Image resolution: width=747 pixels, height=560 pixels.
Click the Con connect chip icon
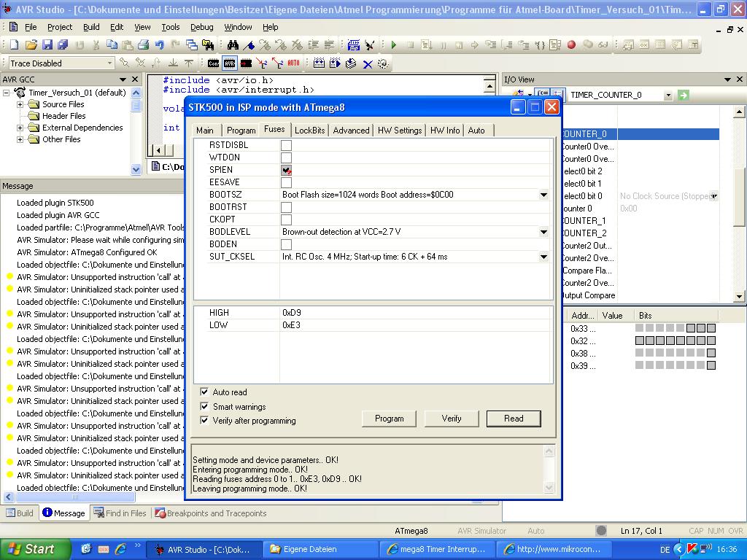pos(214,63)
